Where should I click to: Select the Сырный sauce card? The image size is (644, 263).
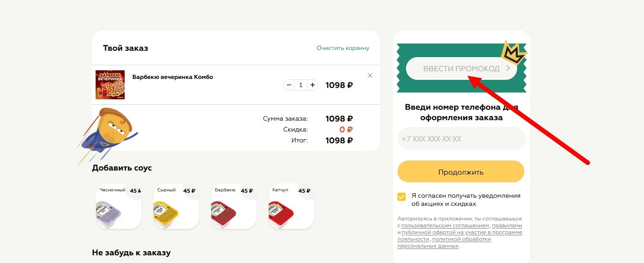click(x=175, y=206)
